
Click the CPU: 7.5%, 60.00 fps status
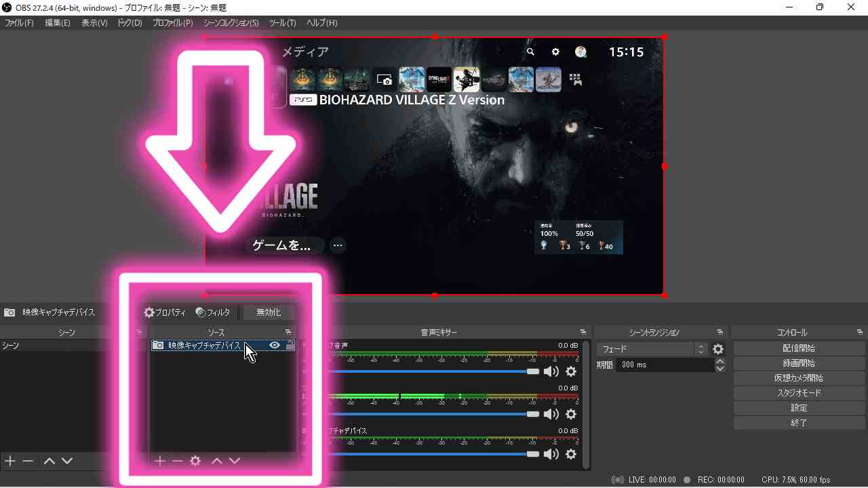(x=795, y=480)
